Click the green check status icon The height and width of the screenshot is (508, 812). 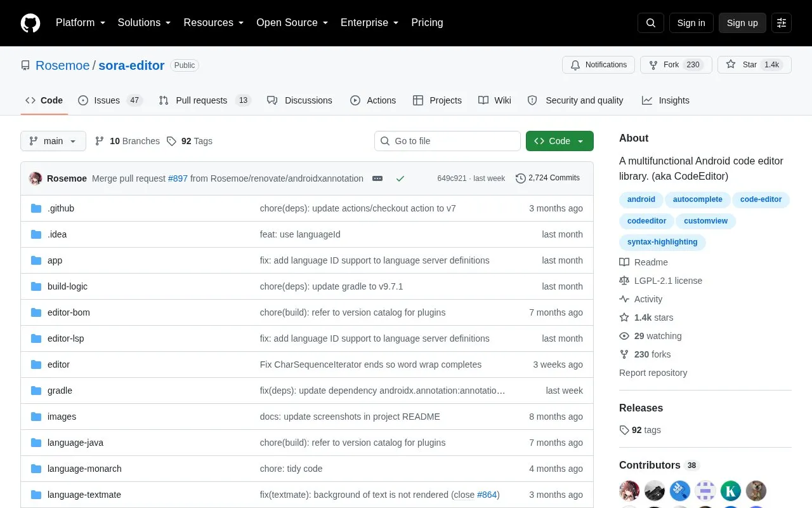click(400, 178)
